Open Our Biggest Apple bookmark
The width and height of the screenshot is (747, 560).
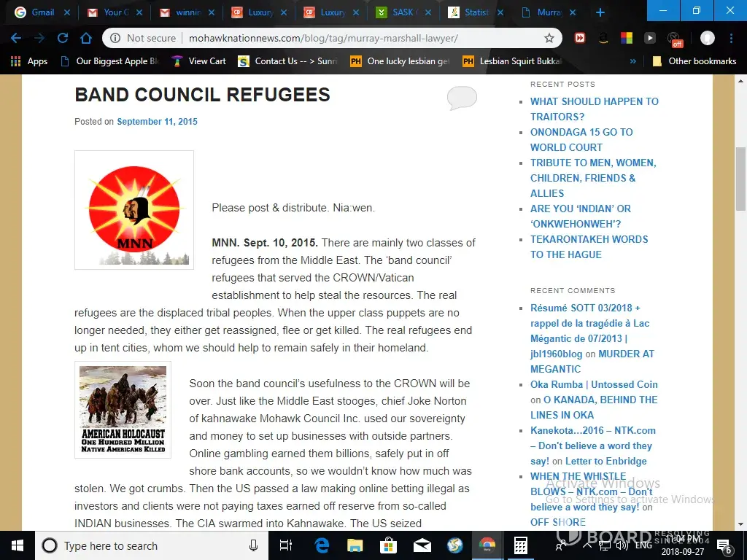(x=111, y=61)
